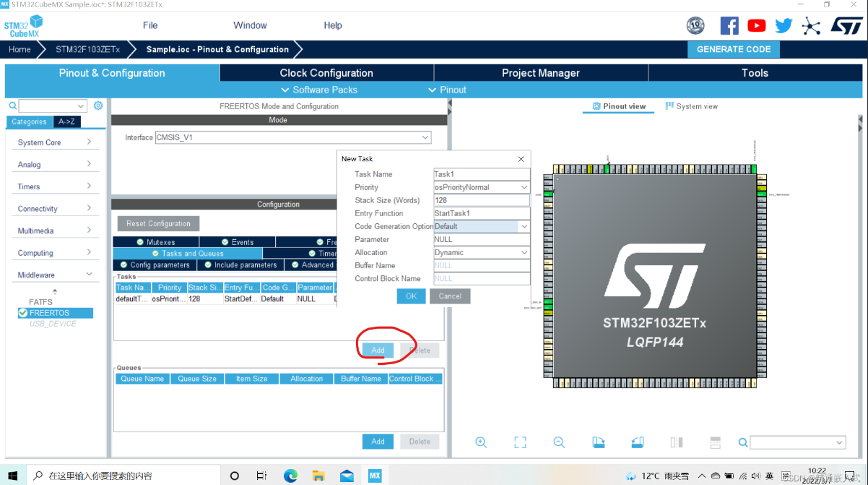Switch to the Clock Configuration tab
Screen dimensions: 868x485
(x=326, y=73)
